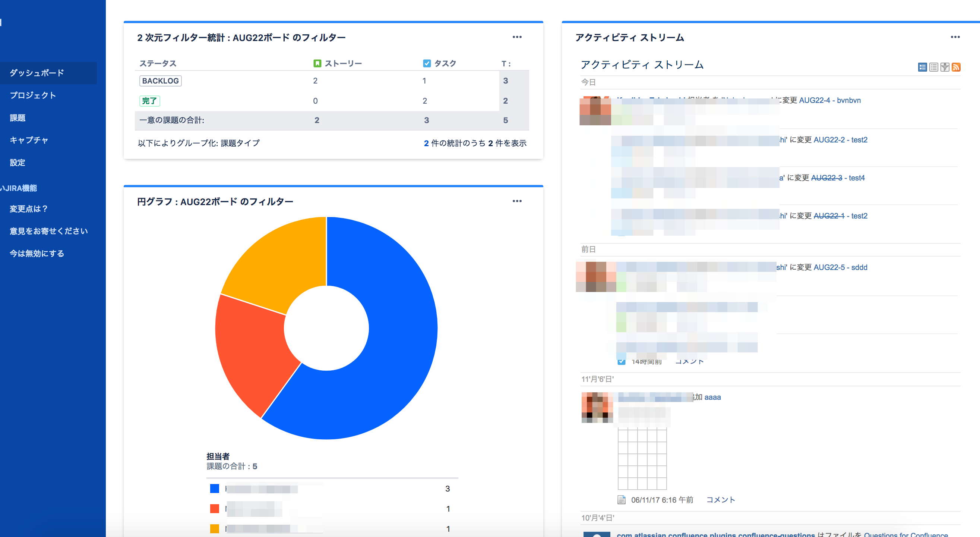Click コメント link next to 06/11/17 6:16
Viewport: 980px width, 537px height.
pyautogui.click(x=721, y=500)
